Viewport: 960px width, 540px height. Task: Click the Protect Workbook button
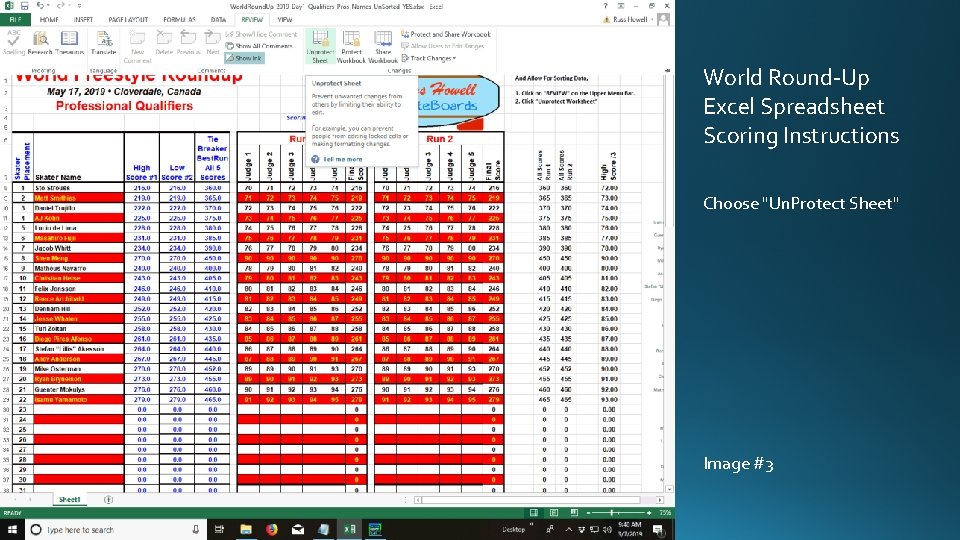pos(351,47)
